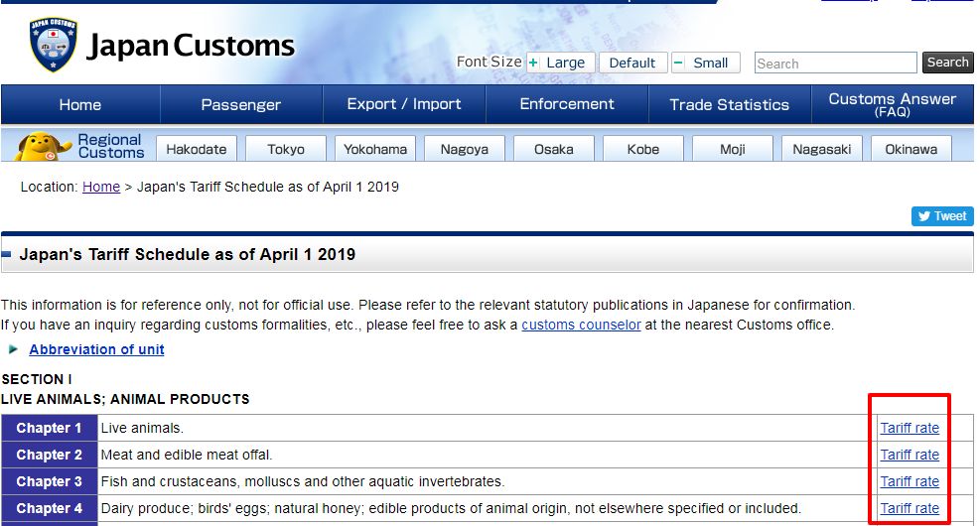
Task: Open Tariff rate for Chapter 3
Action: coord(910,481)
